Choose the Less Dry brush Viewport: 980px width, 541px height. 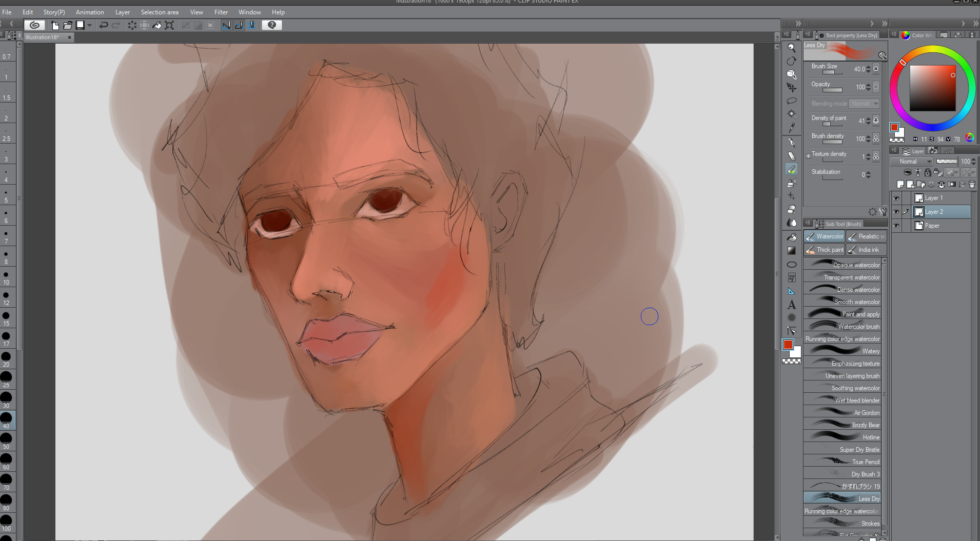click(x=842, y=498)
